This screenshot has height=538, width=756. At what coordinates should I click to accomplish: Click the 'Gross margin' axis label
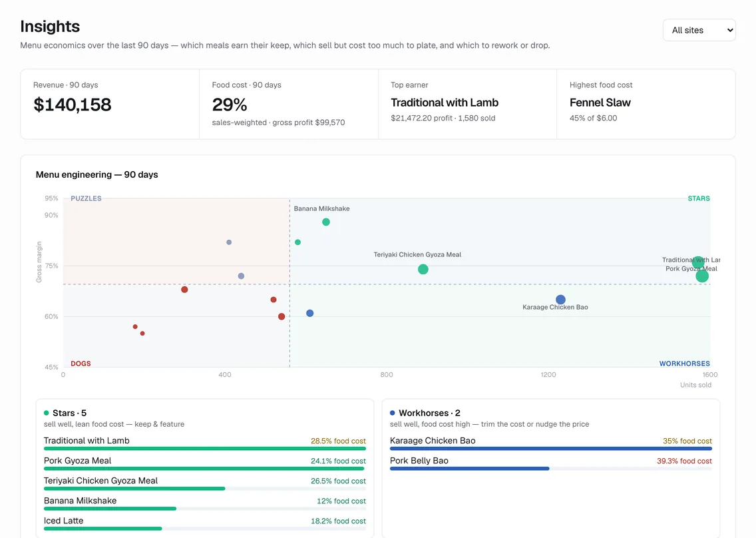click(x=39, y=262)
